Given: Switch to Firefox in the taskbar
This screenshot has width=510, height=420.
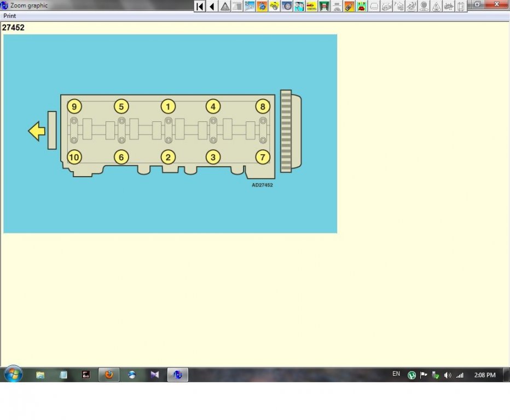Looking at the screenshot, I should [109, 375].
